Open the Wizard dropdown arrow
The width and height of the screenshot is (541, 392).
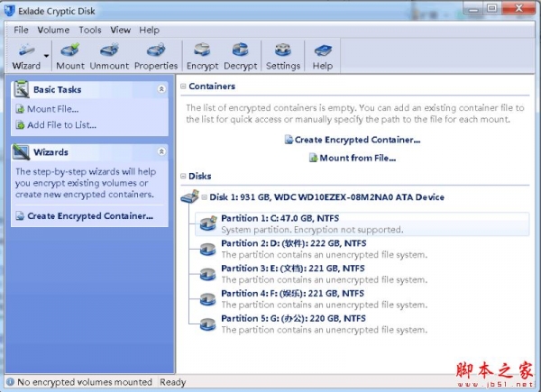pyautogui.click(x=46, y=56)
